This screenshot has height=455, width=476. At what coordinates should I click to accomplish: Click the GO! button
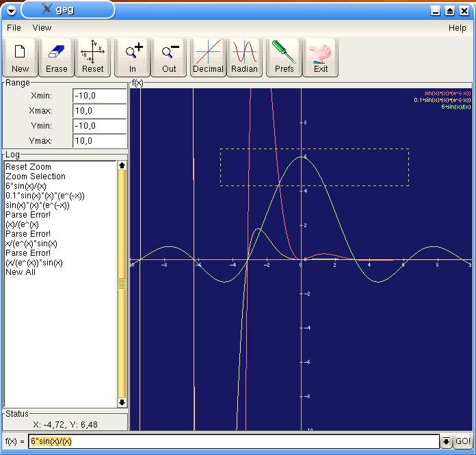click(x=462, y=441)
